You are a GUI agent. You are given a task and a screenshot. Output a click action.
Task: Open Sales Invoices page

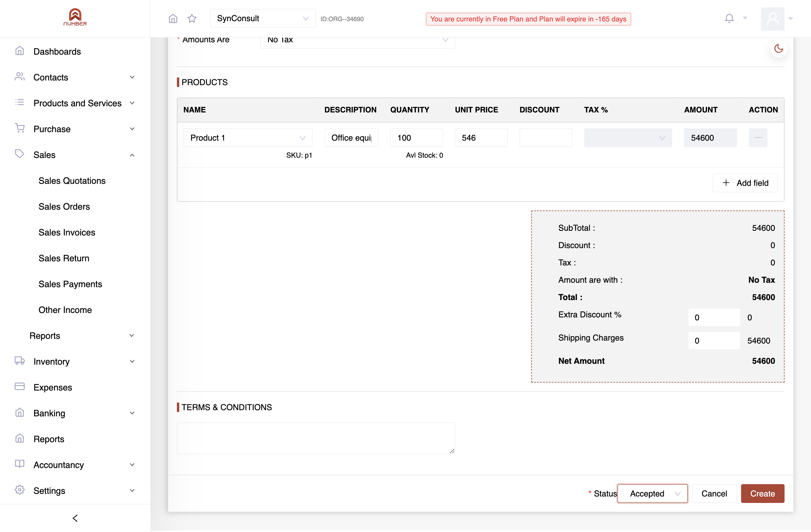pos(67,233)
